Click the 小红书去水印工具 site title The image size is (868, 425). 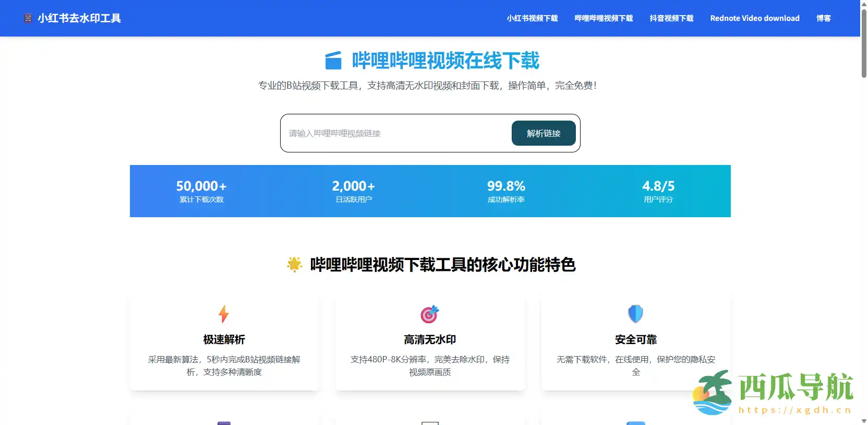pyautogui.click(x=79, y=18)
